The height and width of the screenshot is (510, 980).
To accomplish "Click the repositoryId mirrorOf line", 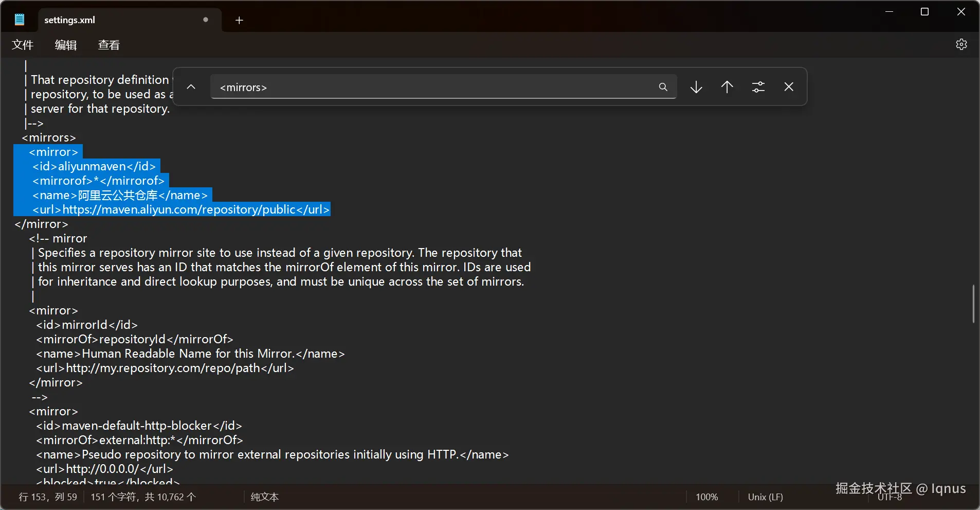I will point(135,339).
